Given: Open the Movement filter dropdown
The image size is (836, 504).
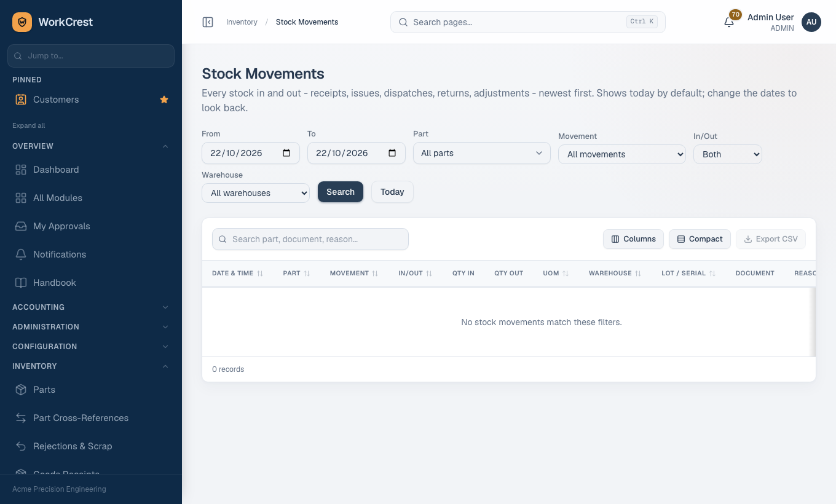Looking at the screenshot, I should coord(622,154).
